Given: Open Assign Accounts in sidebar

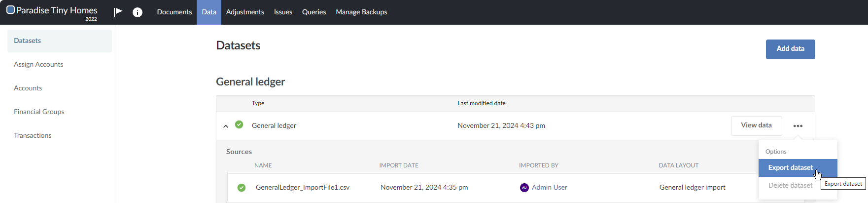Looking at the screenshot, I should tap(38, 64).
